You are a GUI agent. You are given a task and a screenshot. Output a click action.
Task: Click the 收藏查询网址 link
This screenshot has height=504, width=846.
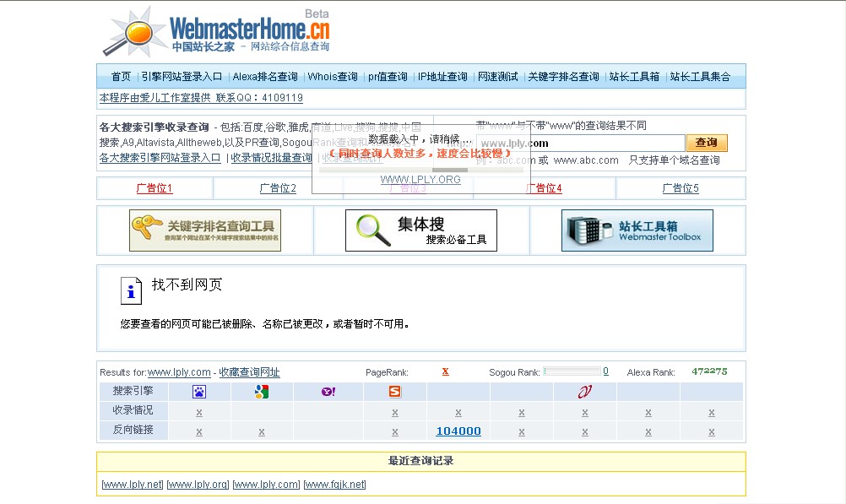coord(249,372)
